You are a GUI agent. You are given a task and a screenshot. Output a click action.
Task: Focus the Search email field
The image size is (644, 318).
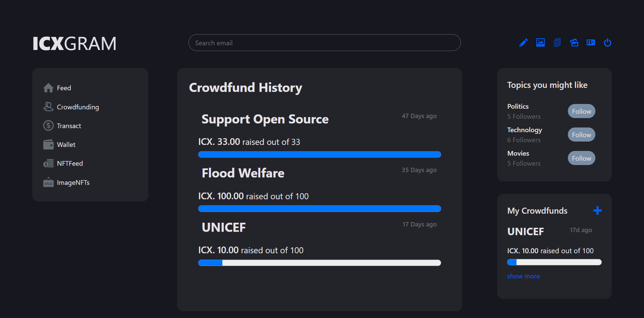click(x=324, y=43)
